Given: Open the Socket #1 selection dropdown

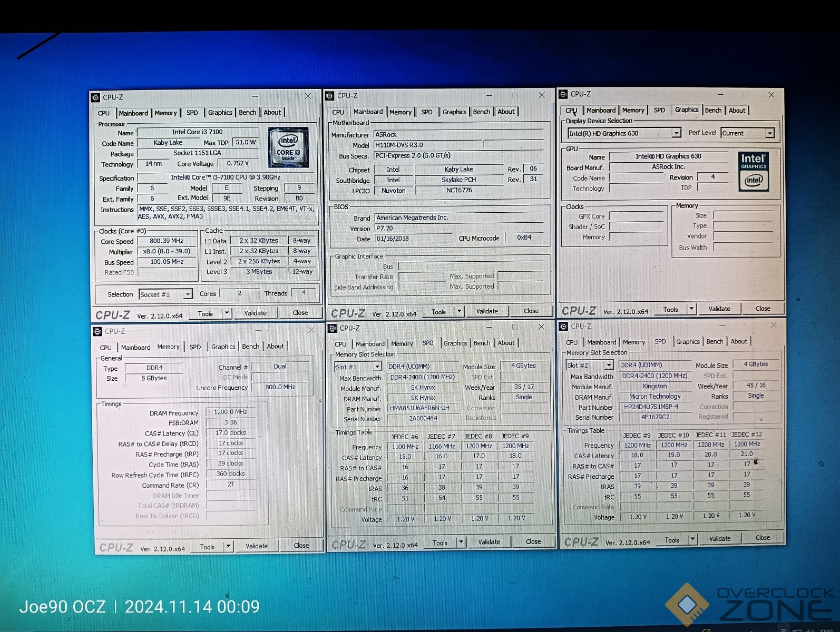Looking at the screenshot, I should 187,294.
